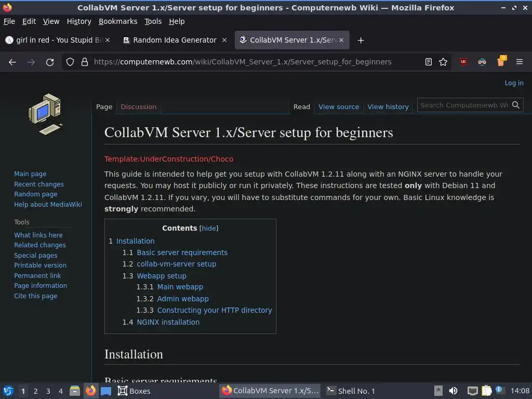Open the Tools menu
Screen dimensions: 532x399
[153, 21]
